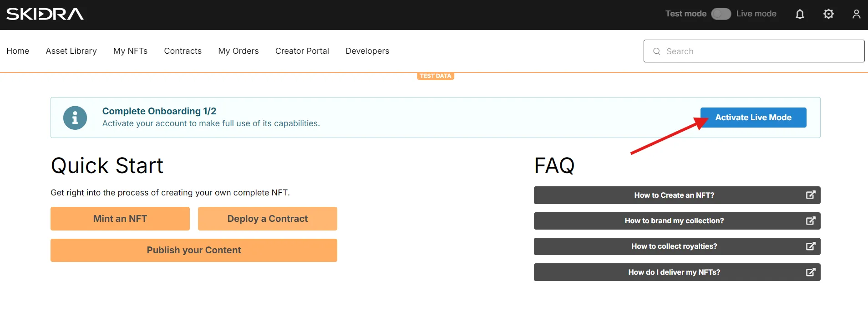Screen dimensions: 868x333
Task: Open FAQ How to Create an NFT?
Action: (677, 195)
